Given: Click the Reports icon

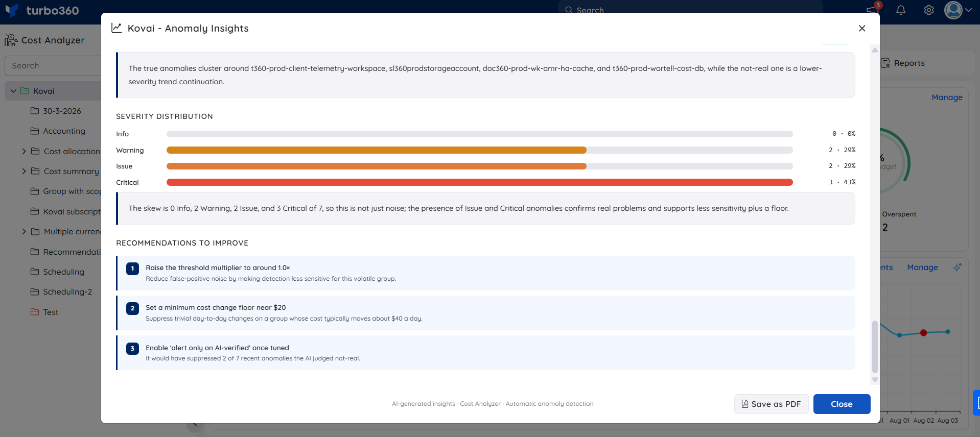Looking at the screenshot, I should pos(885,63).
